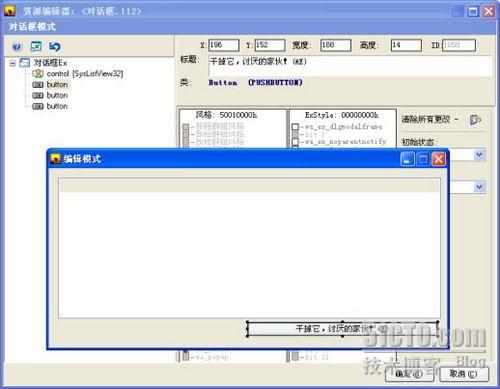Click the Y coordinate field showing 152

pos(270,45)
